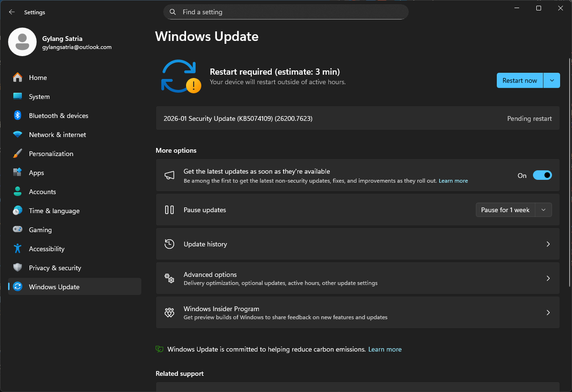Click the back arrow in Settings title bar

coord(12,12)
